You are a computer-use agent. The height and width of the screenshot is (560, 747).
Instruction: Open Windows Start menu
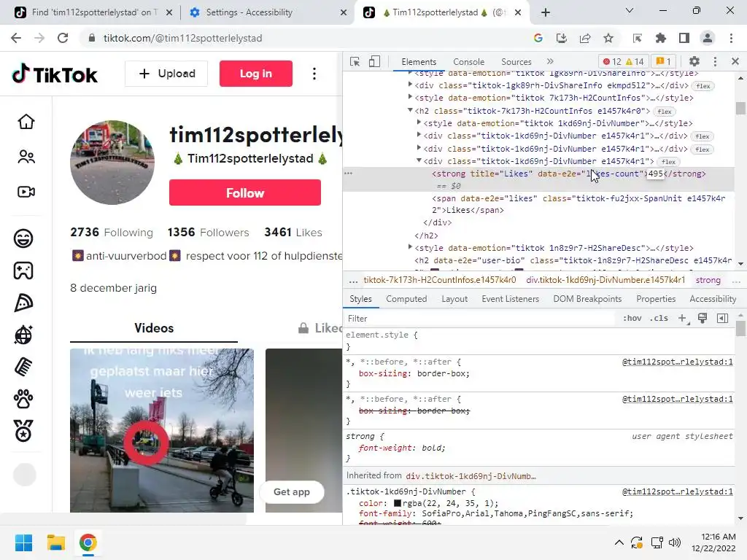23,542
